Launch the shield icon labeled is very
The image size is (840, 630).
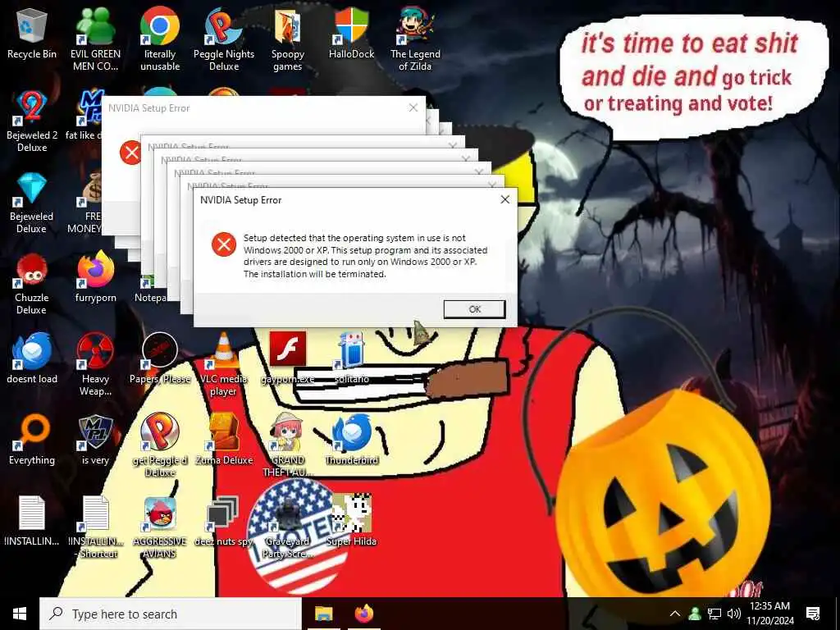[x=95, y=441]
